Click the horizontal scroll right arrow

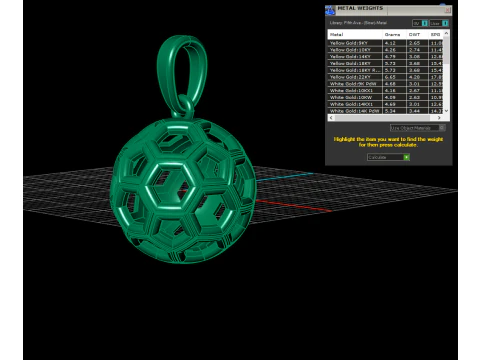(x=439, y=118)
